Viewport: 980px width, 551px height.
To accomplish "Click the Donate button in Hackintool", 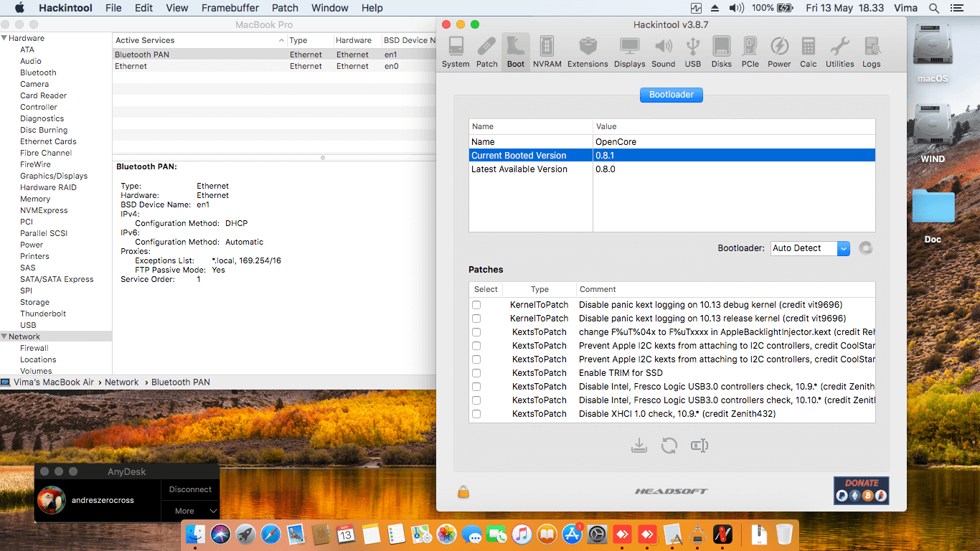I will point(861,490).
